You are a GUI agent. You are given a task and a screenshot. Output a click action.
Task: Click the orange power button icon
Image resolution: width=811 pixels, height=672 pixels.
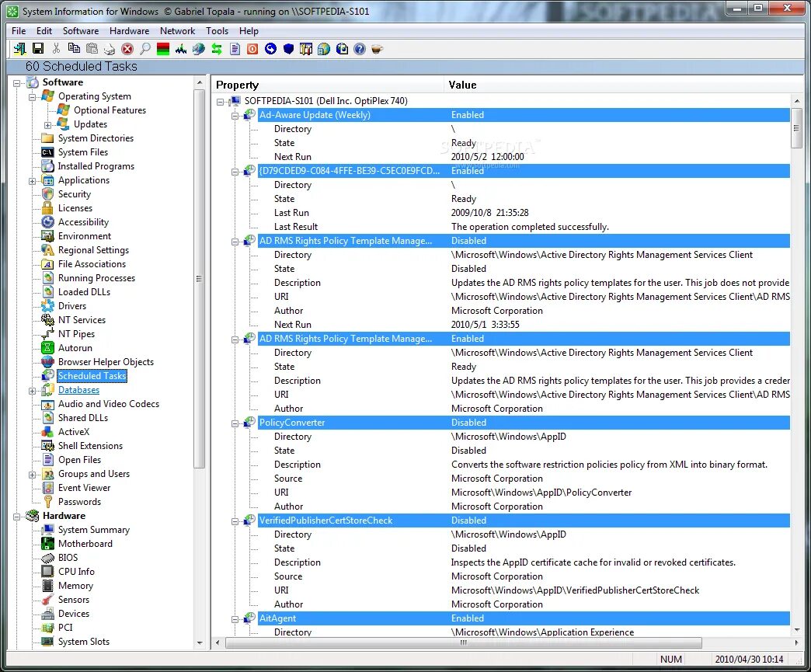point(252,49)
